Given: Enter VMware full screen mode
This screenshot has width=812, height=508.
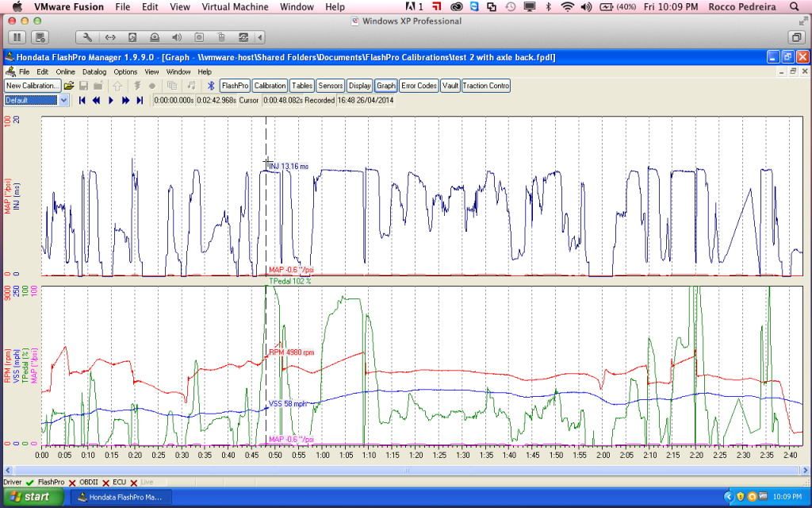Looking at the screenshot, I should pyautogui.click(x=803, y=21).
